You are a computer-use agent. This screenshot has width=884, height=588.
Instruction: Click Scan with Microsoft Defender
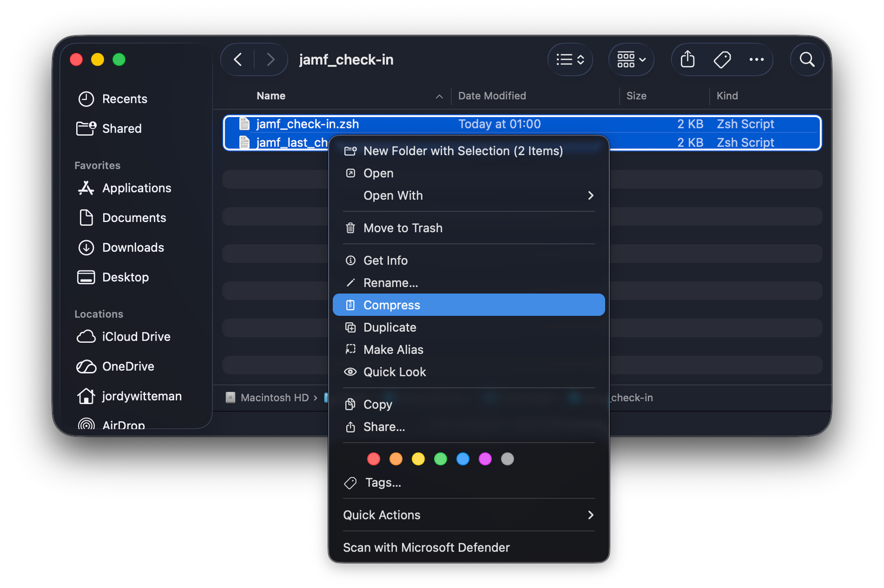click(x=426, y=548)
